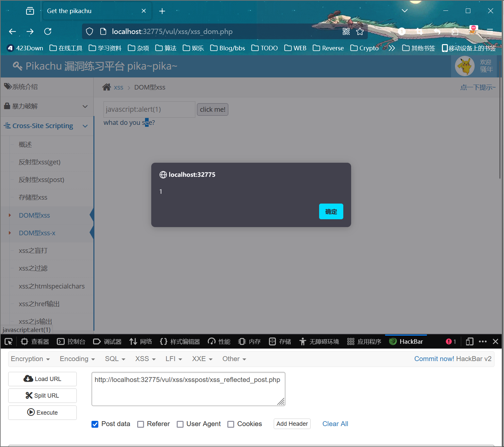Viewport: 504px width, 447px height.
Task: Click the home icon in breadcrumb
Action: point(106,87)
